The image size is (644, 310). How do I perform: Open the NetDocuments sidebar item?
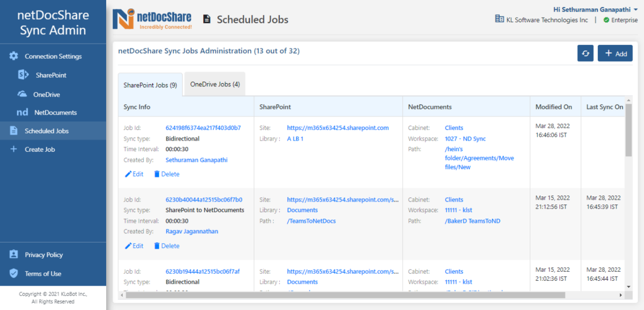[53, 112]
